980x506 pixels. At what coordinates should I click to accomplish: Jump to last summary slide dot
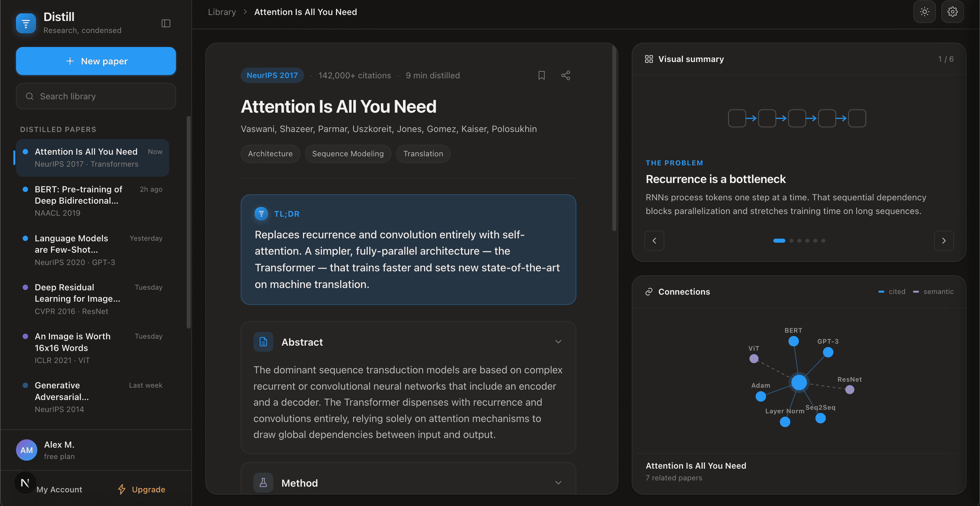pos(823,240)
